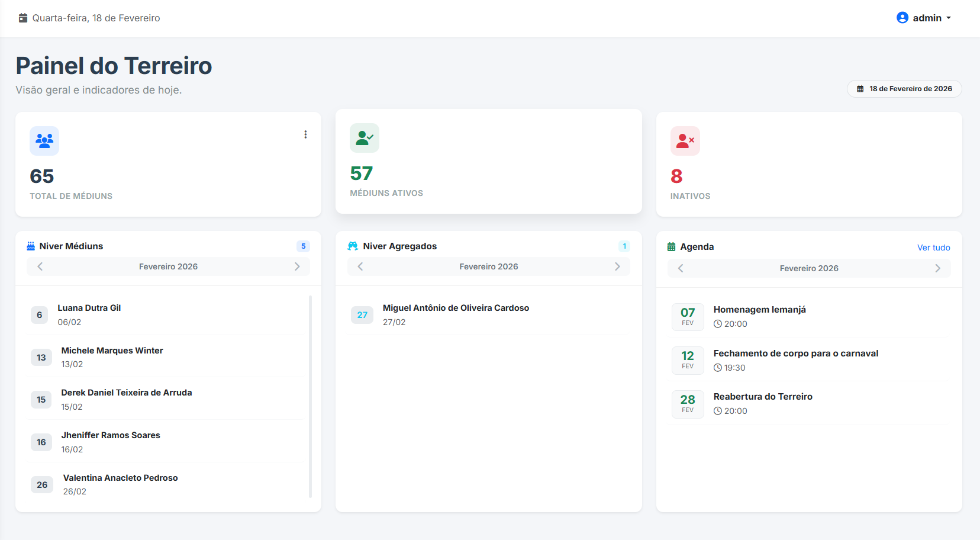Click the red inativos person-x icon
This screenshot has width=980, height=540.
coord(685,141)
